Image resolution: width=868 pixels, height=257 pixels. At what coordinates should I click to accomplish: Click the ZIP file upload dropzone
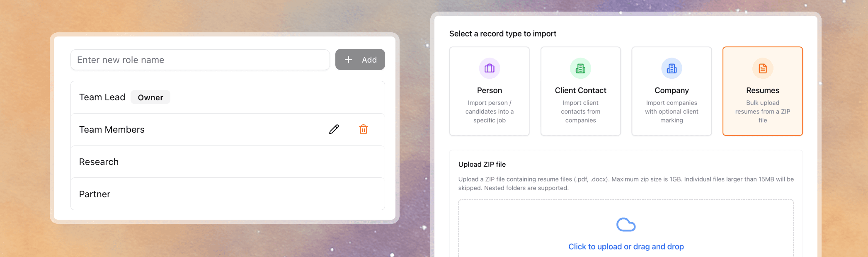coord(626,230)
